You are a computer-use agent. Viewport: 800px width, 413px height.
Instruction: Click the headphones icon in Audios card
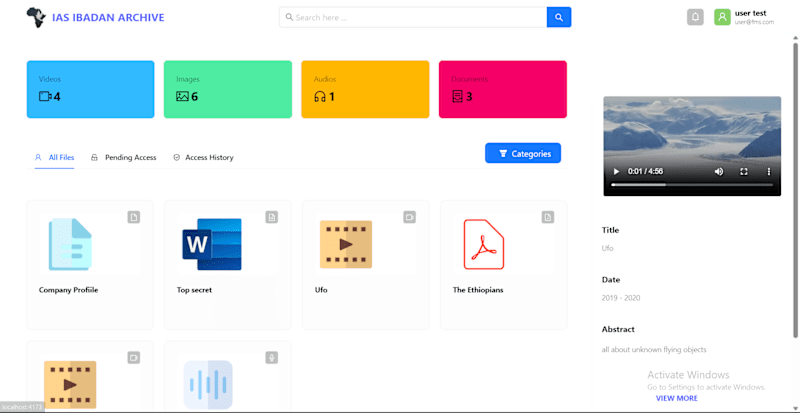pyautogui.click(x=320, y=96)
